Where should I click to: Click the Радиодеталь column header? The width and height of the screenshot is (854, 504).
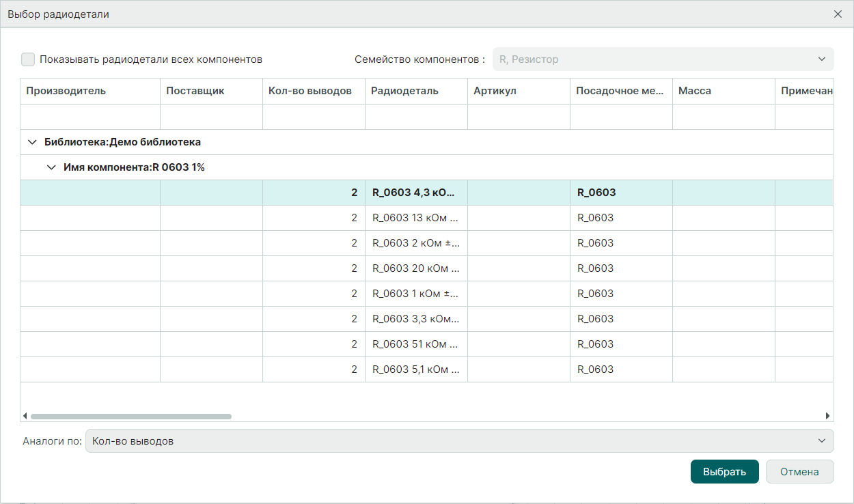(x=416, y=91)
